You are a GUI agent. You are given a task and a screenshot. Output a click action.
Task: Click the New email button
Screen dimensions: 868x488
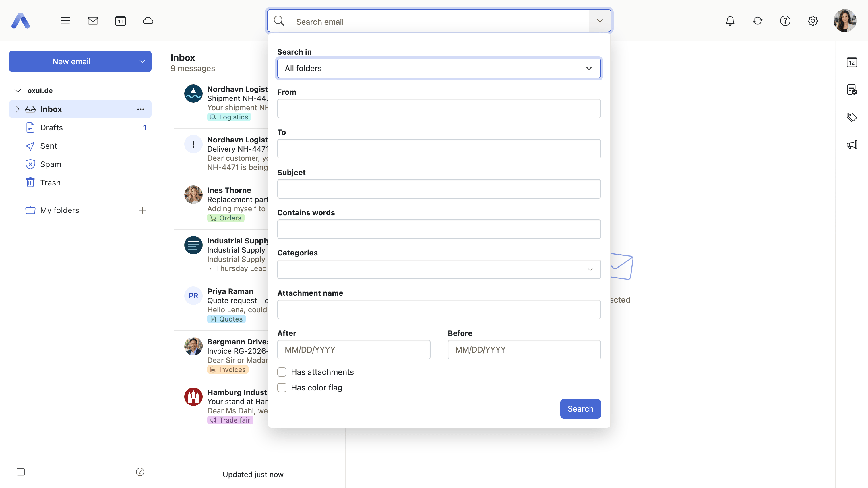point(71,62)
